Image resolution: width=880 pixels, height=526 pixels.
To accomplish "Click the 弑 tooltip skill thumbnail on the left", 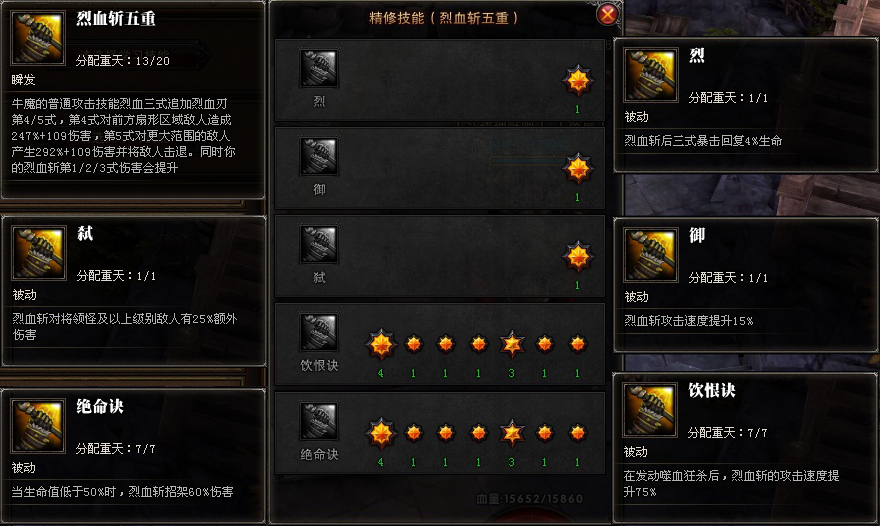I will [x=39, y=253].
